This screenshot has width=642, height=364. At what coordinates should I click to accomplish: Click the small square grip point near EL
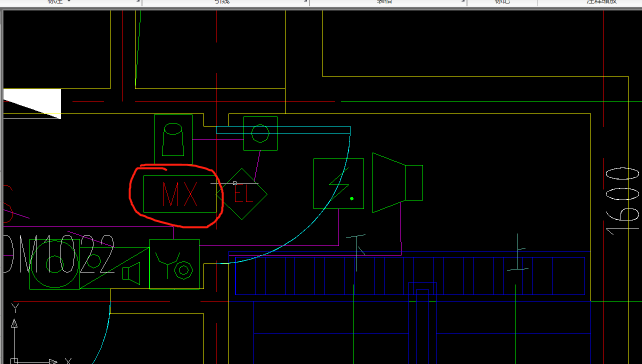234,183
